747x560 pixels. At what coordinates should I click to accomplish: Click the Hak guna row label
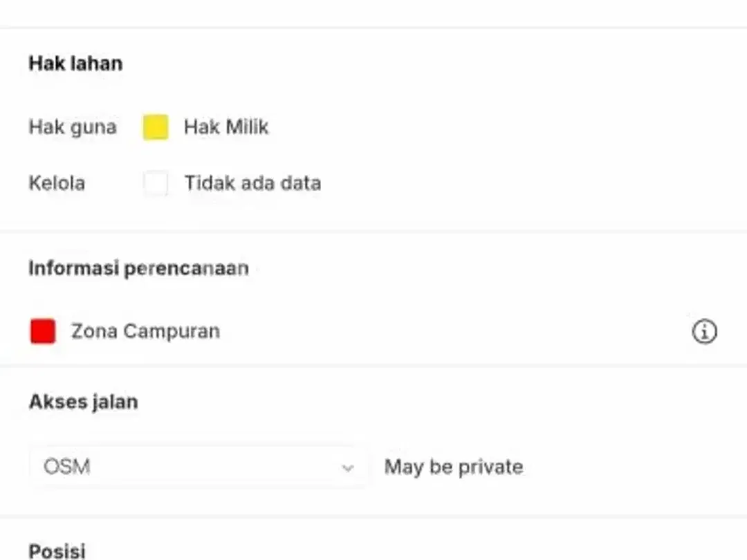coord(73,128)
